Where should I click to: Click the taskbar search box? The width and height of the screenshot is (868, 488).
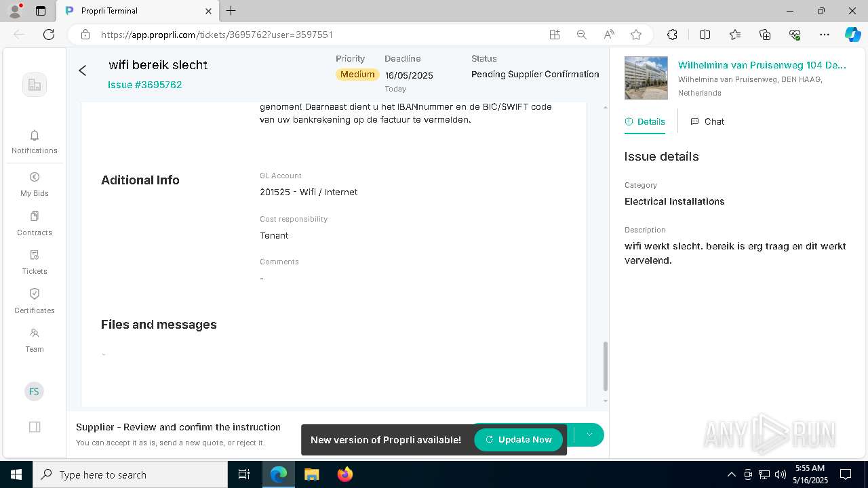(130, 474)
